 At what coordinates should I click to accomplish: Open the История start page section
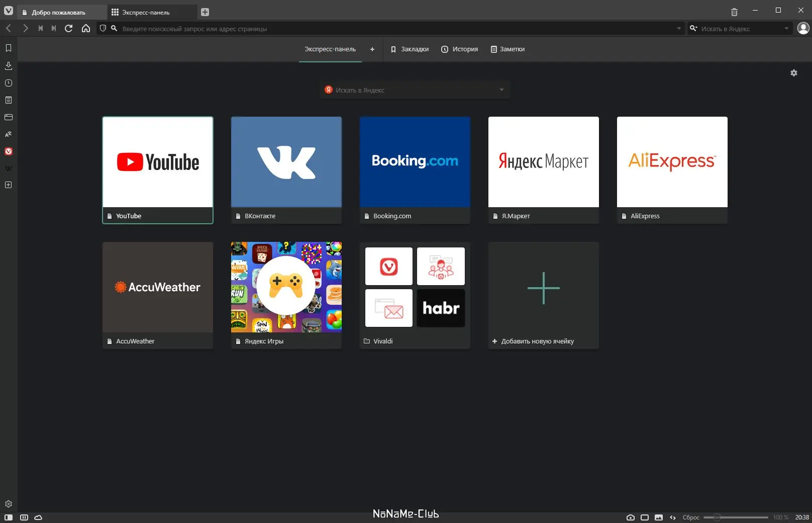pyautogui.click(x=460, y=49)
